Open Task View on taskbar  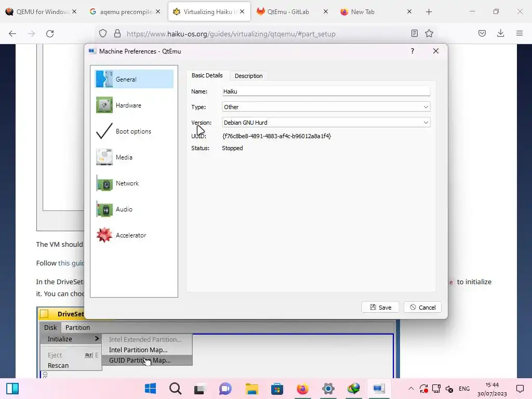200,389
